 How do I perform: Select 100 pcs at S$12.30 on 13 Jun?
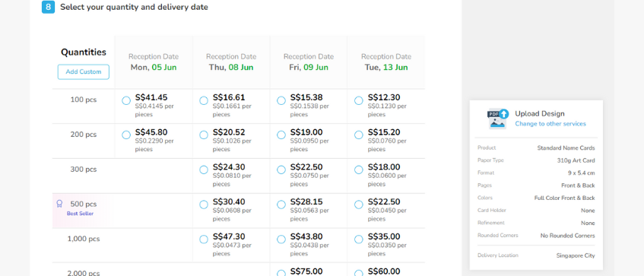359,100
